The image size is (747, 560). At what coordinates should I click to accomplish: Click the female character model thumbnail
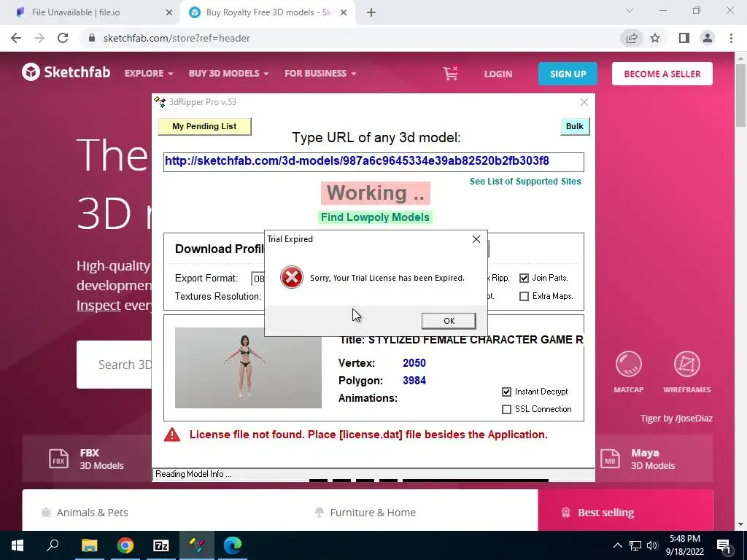click(248, 367)
